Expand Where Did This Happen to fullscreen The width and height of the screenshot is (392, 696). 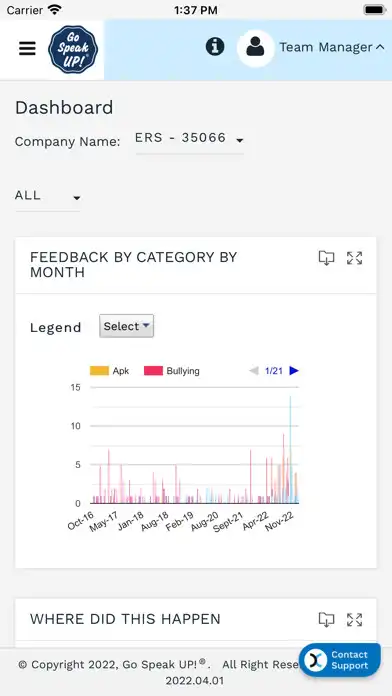click(x=355, y=620)
